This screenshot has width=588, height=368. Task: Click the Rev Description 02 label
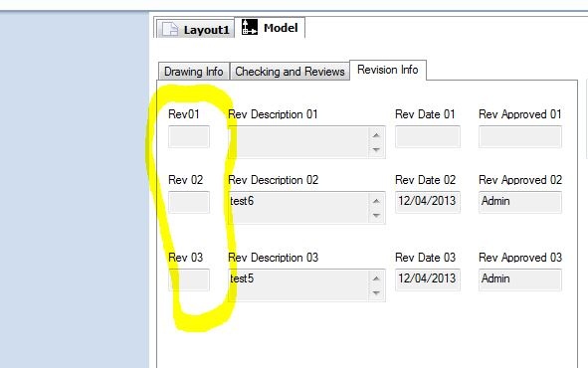[x=273, y=180]
